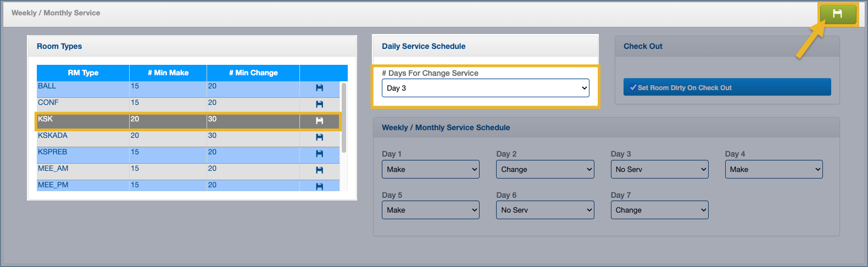This screenshot has height=267, width=868.
Task: Click the Min Make value for KSK
Action: (x=135, y=119)
